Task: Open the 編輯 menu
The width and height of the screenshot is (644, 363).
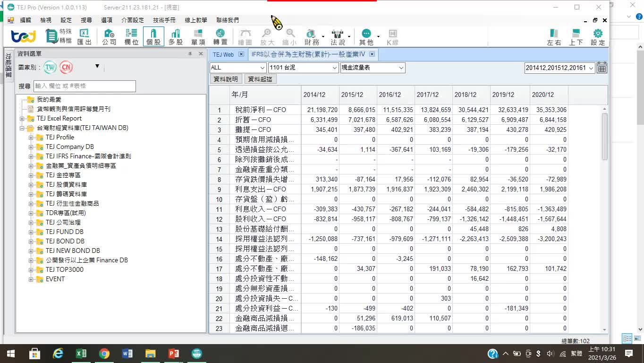Action: (25, 20)
